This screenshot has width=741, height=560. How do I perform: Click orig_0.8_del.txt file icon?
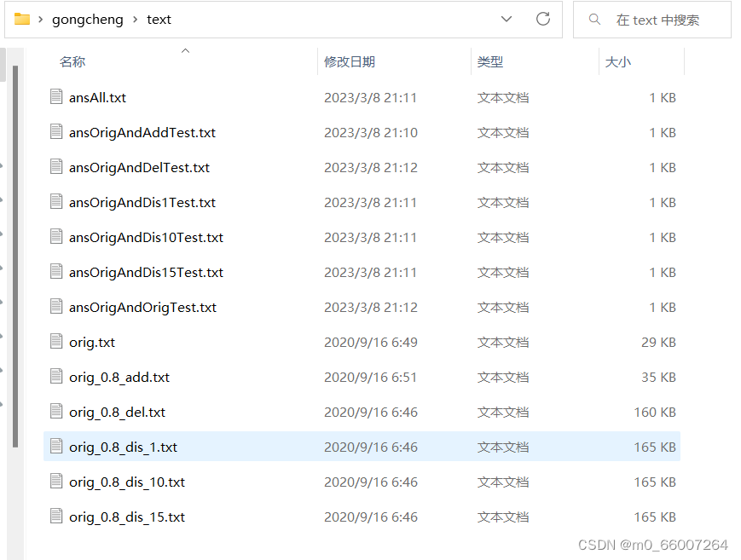point(56,411)
